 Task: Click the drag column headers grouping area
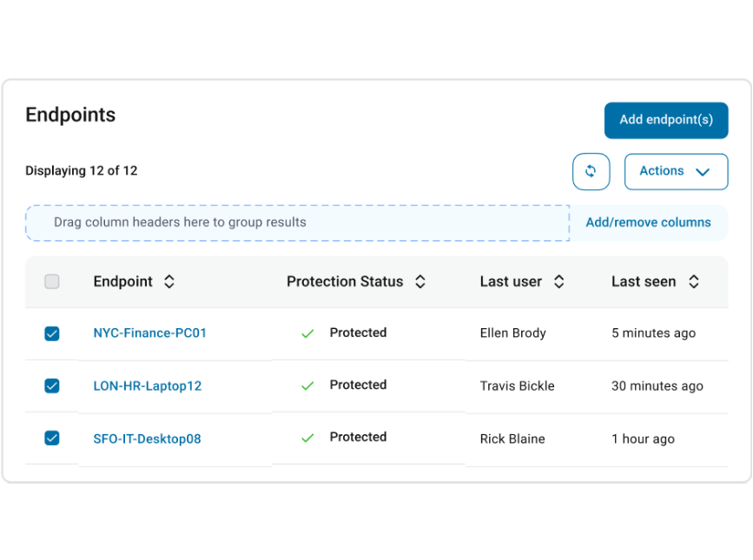[x=297, y=222]
